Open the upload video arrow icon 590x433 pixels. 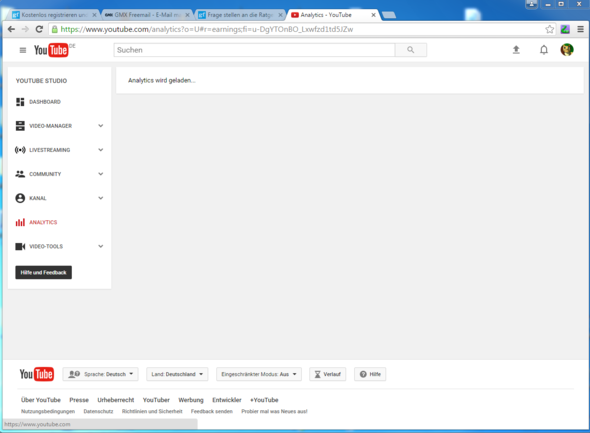click(516, 50)
